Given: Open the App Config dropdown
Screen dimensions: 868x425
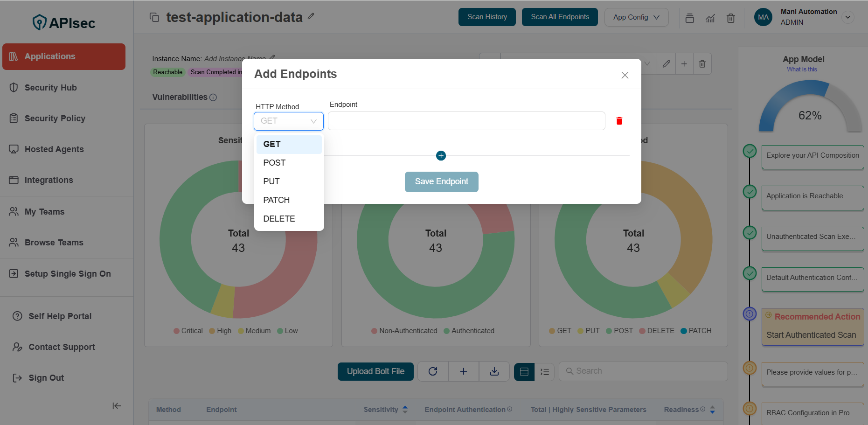Looking at the screenshot, I should coord(636,17).
